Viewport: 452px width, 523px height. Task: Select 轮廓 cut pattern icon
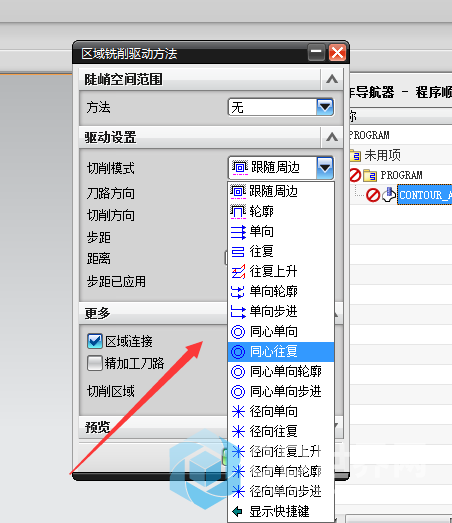click(238, 211)
